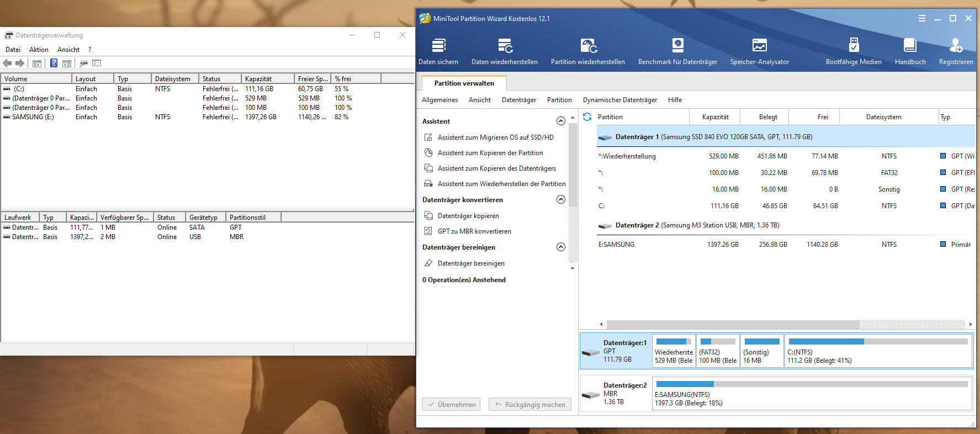
Task: Select the *:Wiederherstellung partition row
Action: pyautogui.click(x=786, y=156)
